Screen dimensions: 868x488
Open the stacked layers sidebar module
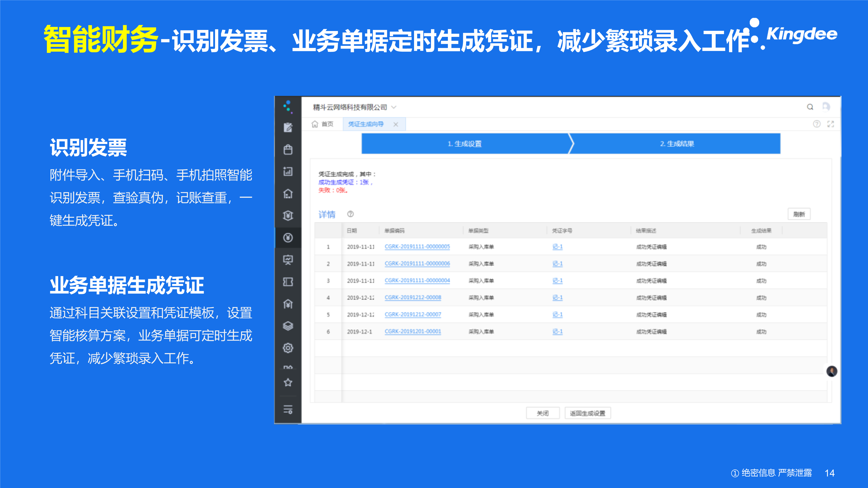click(x=288, y=326)
